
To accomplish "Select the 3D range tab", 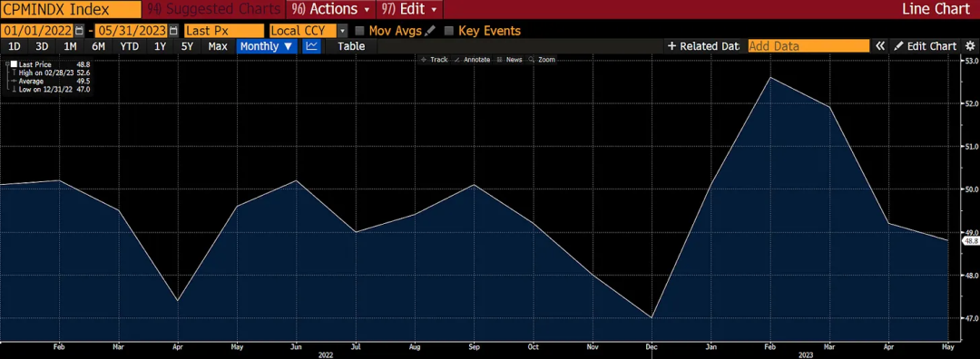I will 42,46.
